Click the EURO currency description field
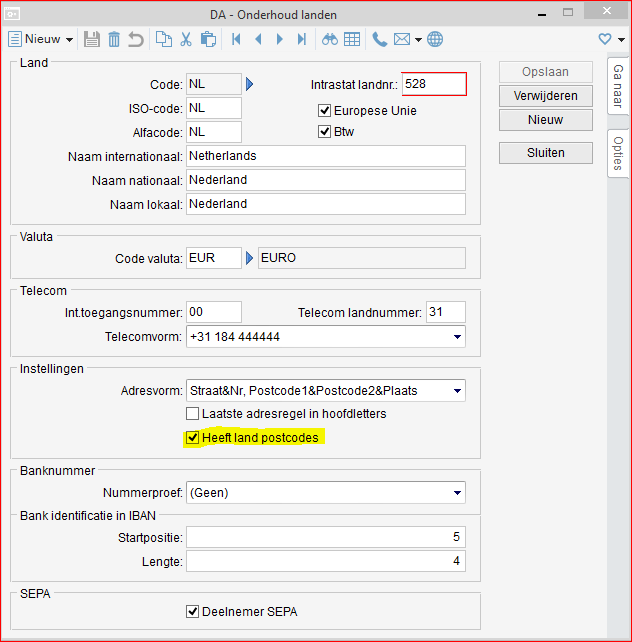This screenshot has height=642, width=632. (x=362, y=258)
